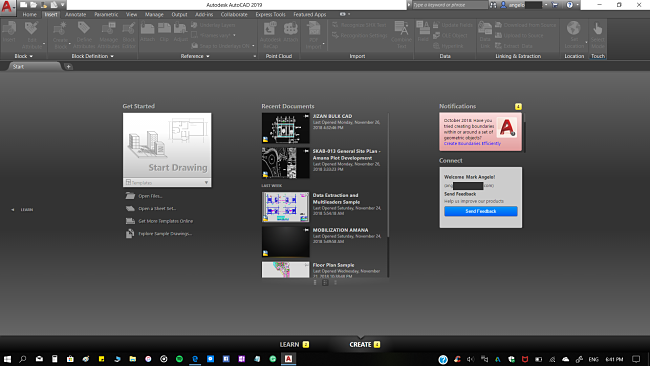Screen dimensions: 650x366
Task: Click the Open Files... link
Action: click(x=150, y=196)
